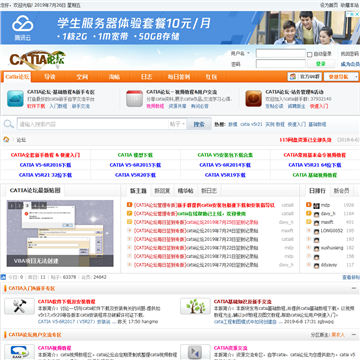The image size is (360, 360).
Task: Open the 用户名 login type dropdown
Action: point(240,54)
